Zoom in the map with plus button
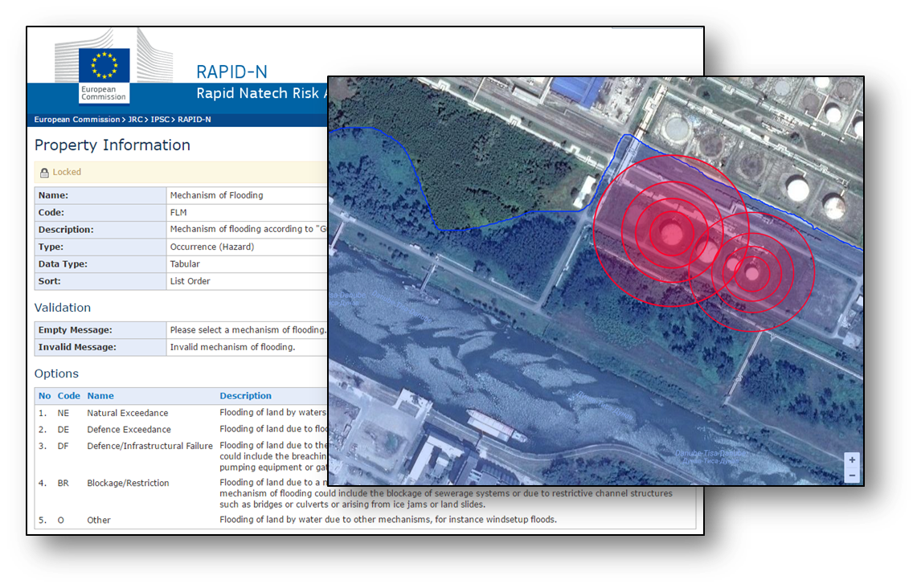917x588 pixels. click(x=852, y=460)
